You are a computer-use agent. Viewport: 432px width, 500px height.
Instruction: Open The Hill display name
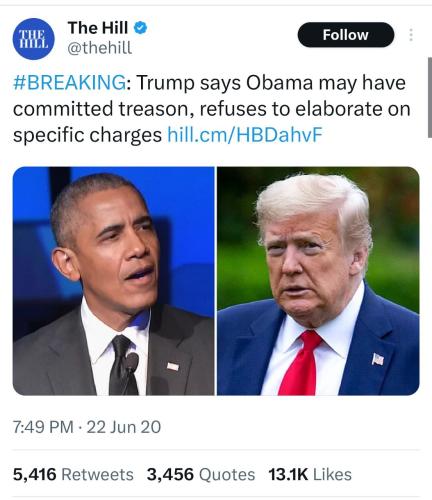point(98,28)
